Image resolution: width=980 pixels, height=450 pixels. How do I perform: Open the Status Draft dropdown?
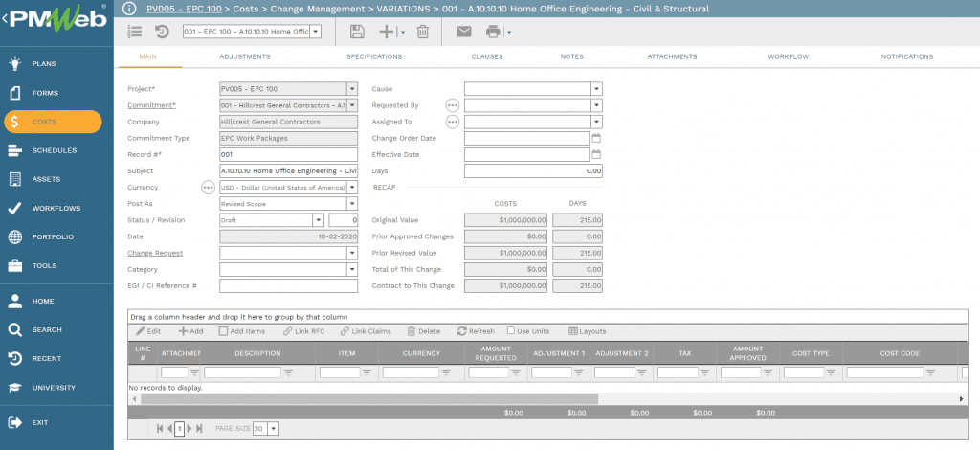(318, 220)
